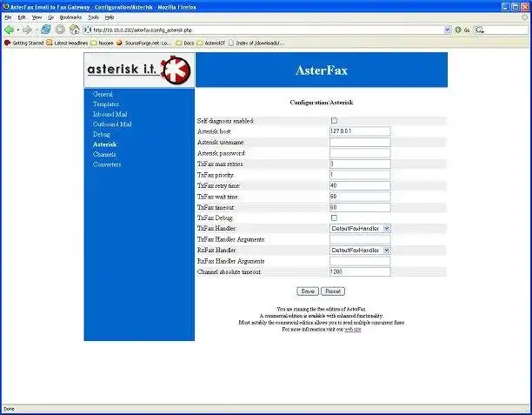Viewport: 532px width, 415px height.
Task: Open the Home page icon
Action: pos(74,30)
